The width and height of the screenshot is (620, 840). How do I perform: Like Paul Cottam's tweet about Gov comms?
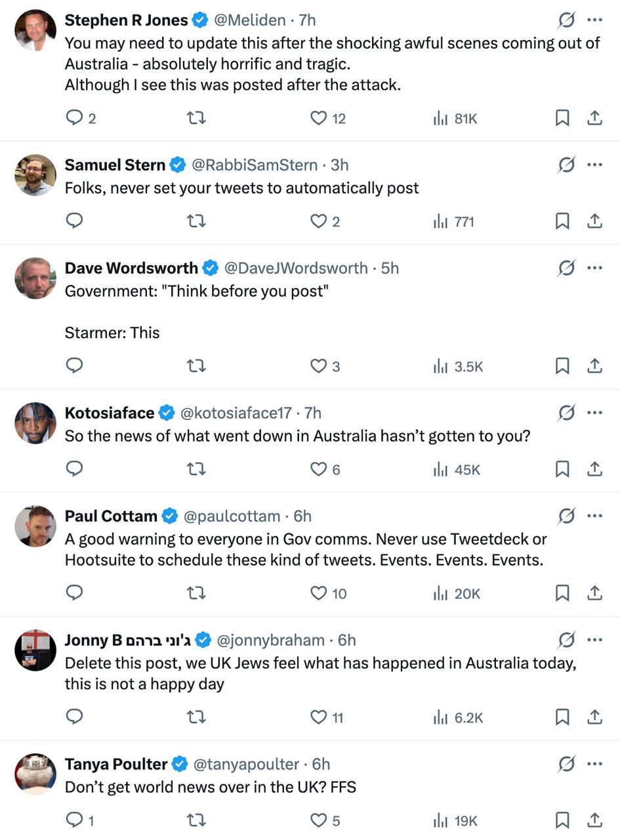coord(319,593)
